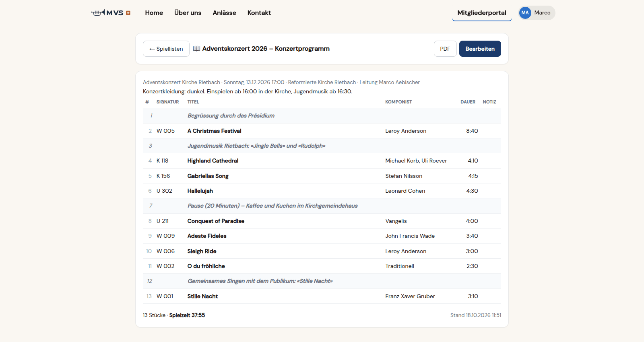Click composer Franz Xaver Gruber
Viewport: 644px width, 342px height.
(410, 296)
